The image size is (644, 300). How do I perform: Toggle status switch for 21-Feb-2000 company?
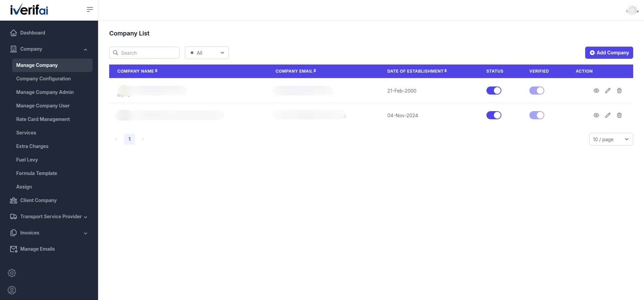pos(494,91)
